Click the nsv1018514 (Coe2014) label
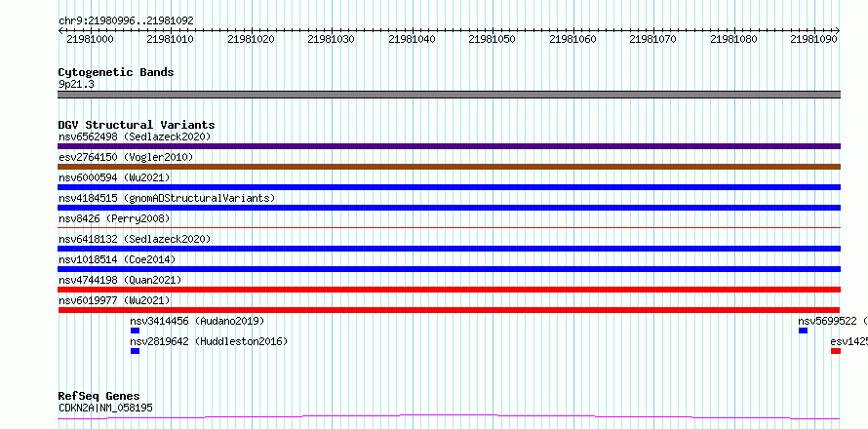Viewport: 868px width, 429px height. click(117, 259)
